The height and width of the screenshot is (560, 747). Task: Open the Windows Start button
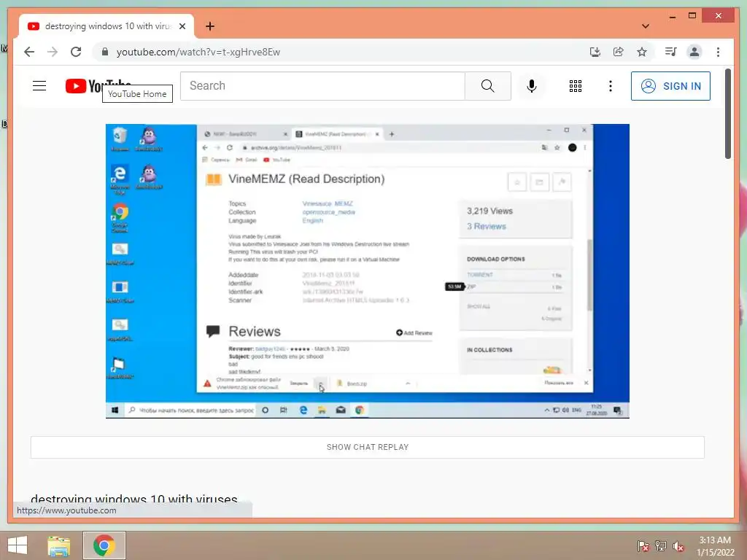tap(18, 545)
